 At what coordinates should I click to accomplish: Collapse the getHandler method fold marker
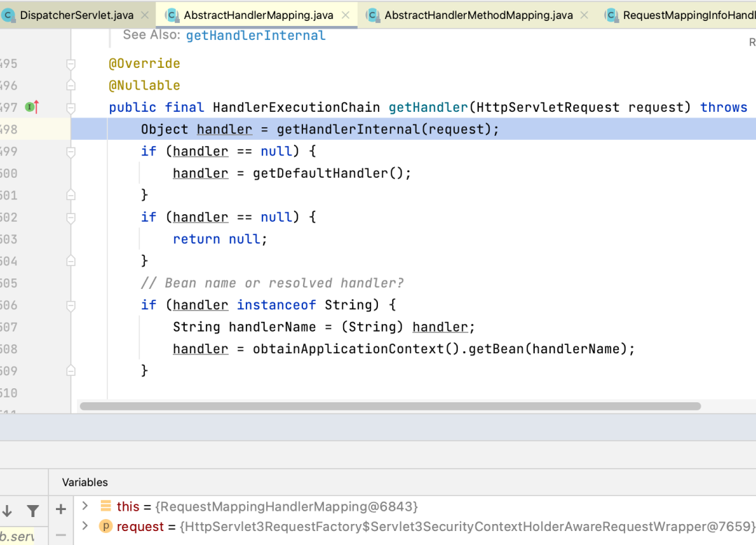click(x=71, y=108)
